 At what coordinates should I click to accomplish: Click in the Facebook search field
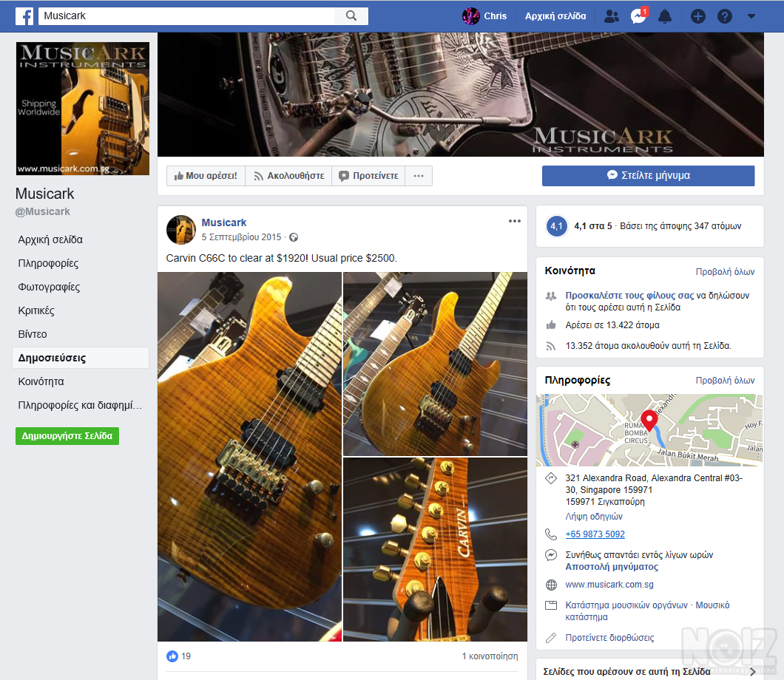click(185, 16)
